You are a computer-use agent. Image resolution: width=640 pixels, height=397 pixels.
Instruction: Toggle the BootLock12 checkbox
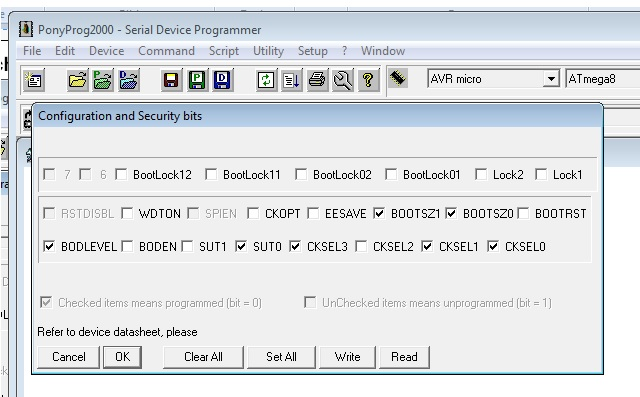coord(121,175)
